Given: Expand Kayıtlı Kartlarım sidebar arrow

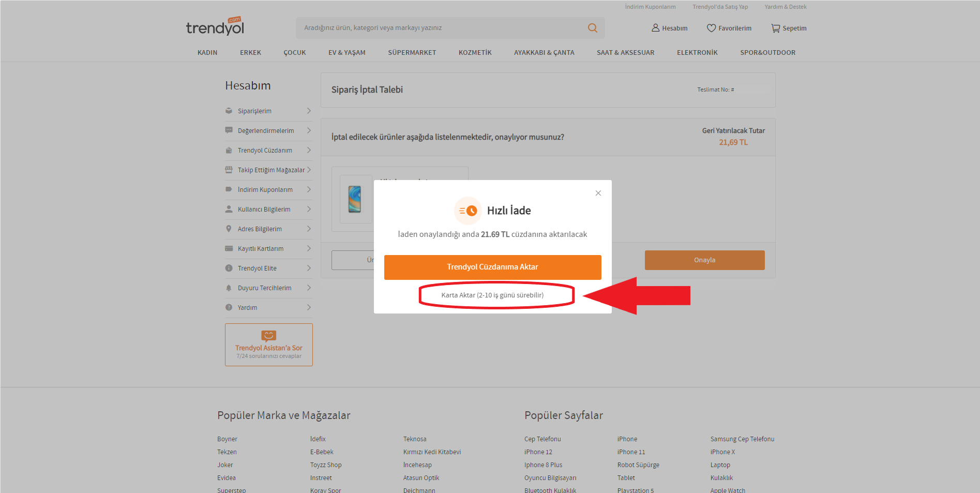Looking at the screenshot, I should point(309,248).
